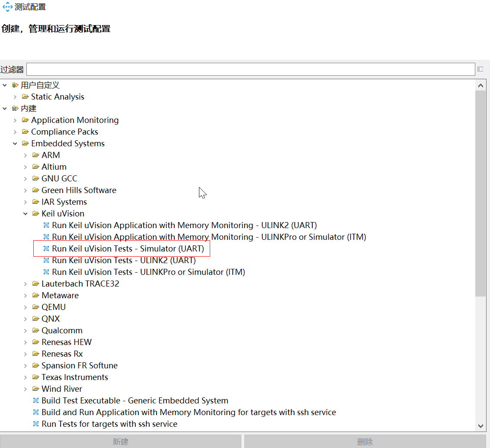Click the folder icon next to Static Analysis
Image resolution: width=490 pixels, height=448 pixels.
pyautogui.click(x=26, y=97)
